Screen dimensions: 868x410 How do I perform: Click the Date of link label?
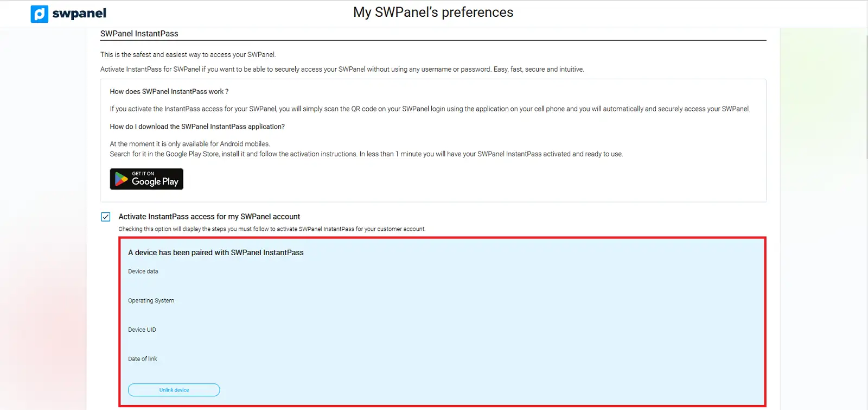142,359
